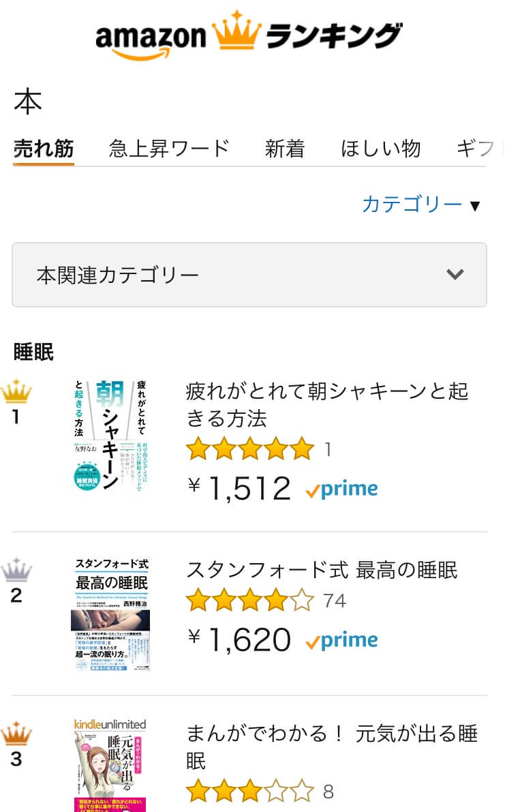Click the gold crown rank 1 icon
Image resolution: width=505 pixels, height=812 pixels.
click(16, 393)
